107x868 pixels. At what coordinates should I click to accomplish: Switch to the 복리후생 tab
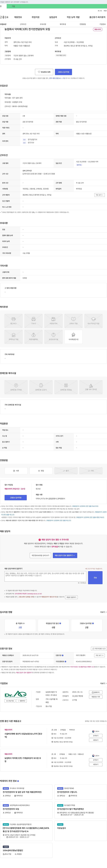63,24
